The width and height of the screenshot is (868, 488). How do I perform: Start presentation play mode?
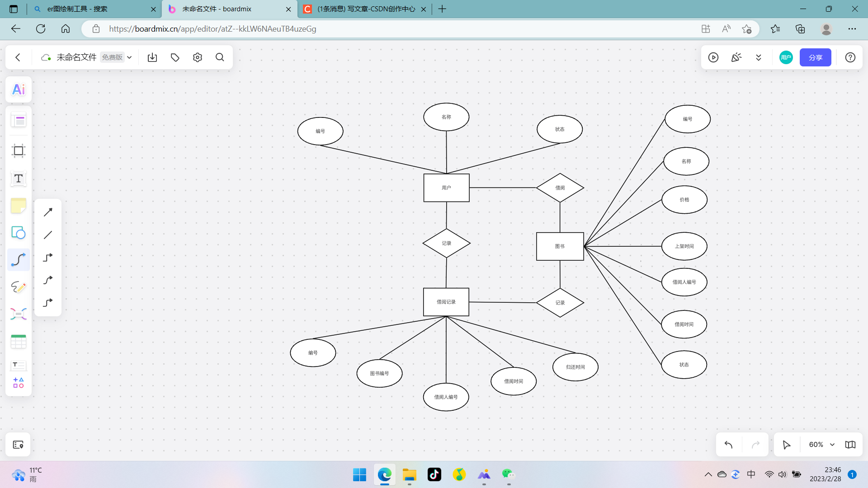[x=713, y=57]
